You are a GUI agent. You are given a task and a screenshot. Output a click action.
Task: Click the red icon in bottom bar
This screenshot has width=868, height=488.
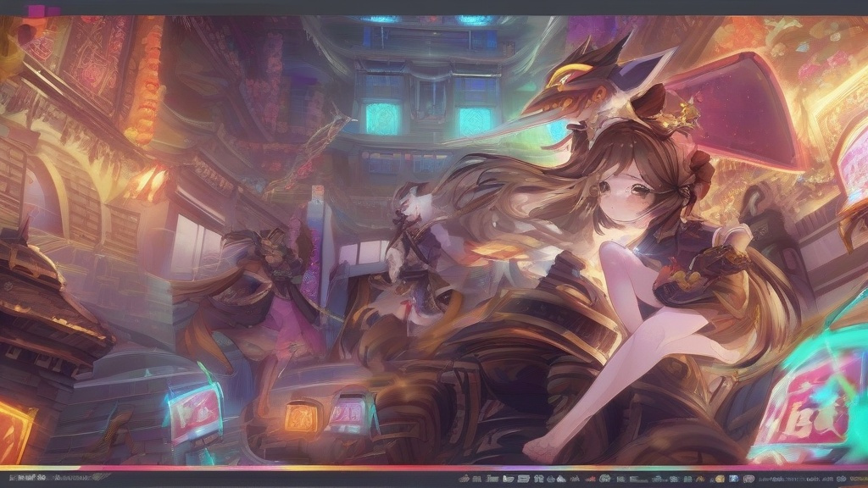(589, 480)
